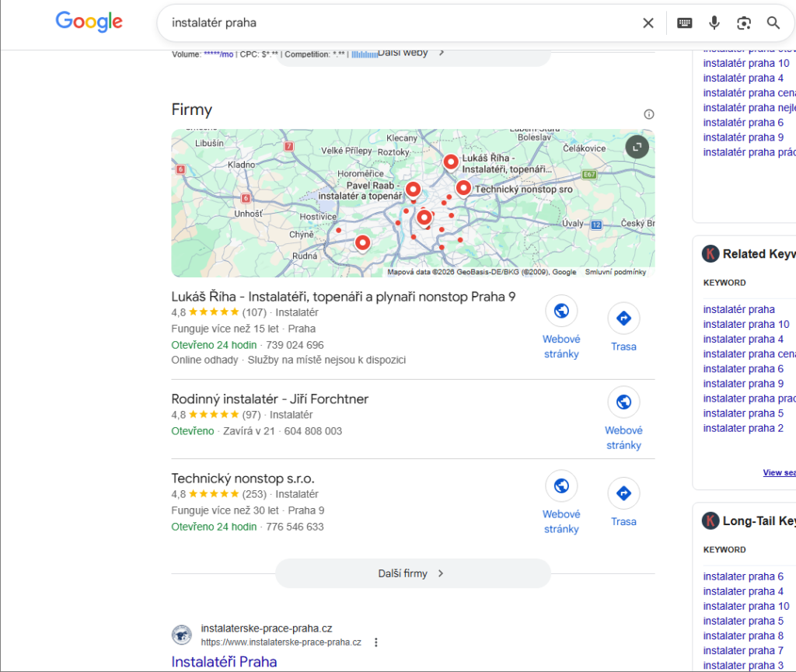Open Rodinný instalatér - Jiří Forchtner listing
The image size is (796, 672).
tap(270, 399)
